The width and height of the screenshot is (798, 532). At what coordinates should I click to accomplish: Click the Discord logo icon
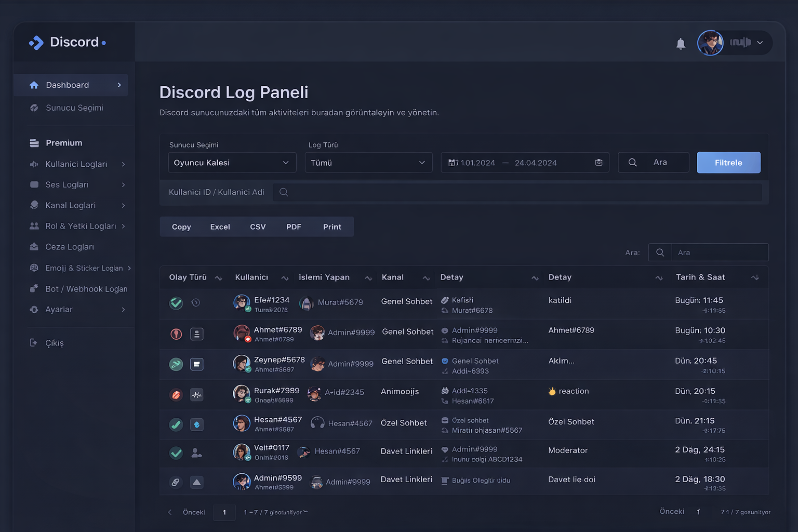[36, 43]
